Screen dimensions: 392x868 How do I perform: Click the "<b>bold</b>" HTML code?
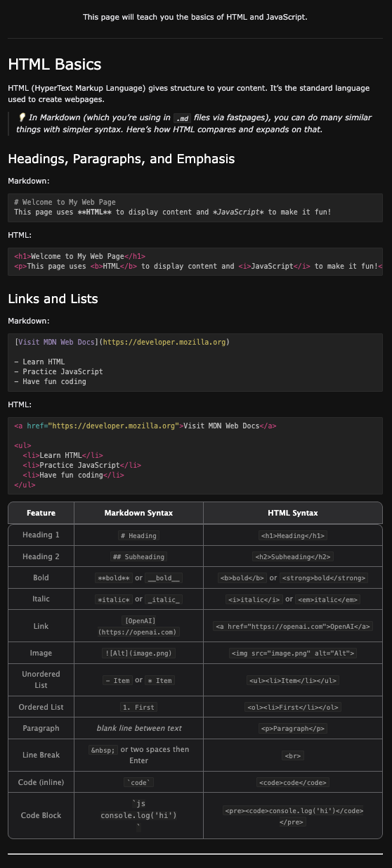pyautogui.click(x=242, y=578)
